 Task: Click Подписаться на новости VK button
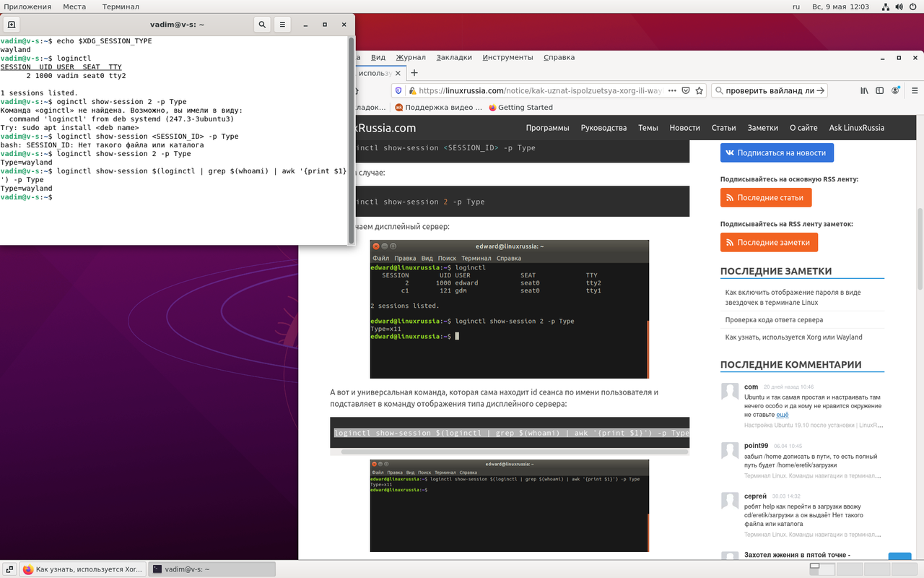777,153
